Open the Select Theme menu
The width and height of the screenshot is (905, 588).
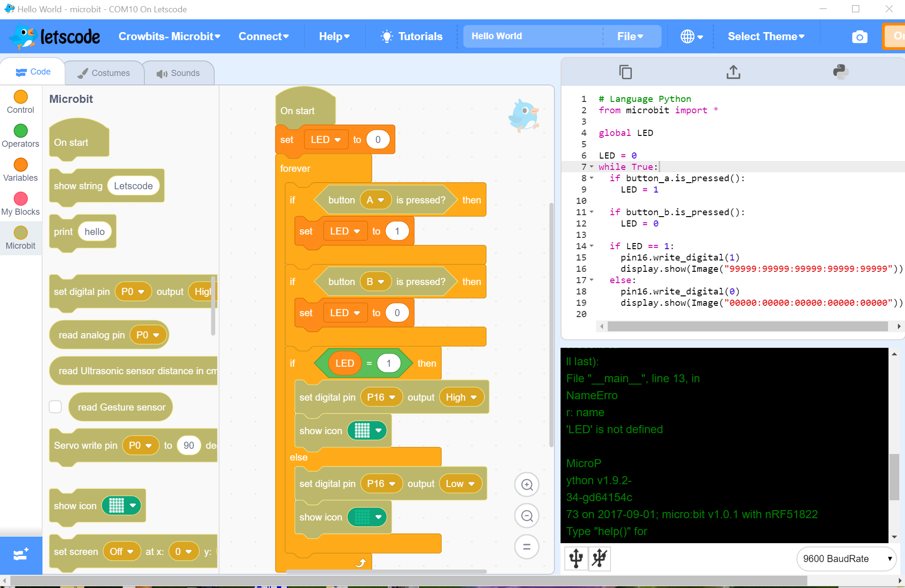coord(766,36)
